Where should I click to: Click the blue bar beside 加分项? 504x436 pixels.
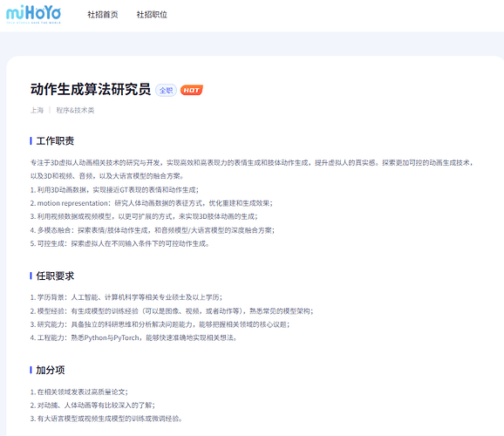31,370
